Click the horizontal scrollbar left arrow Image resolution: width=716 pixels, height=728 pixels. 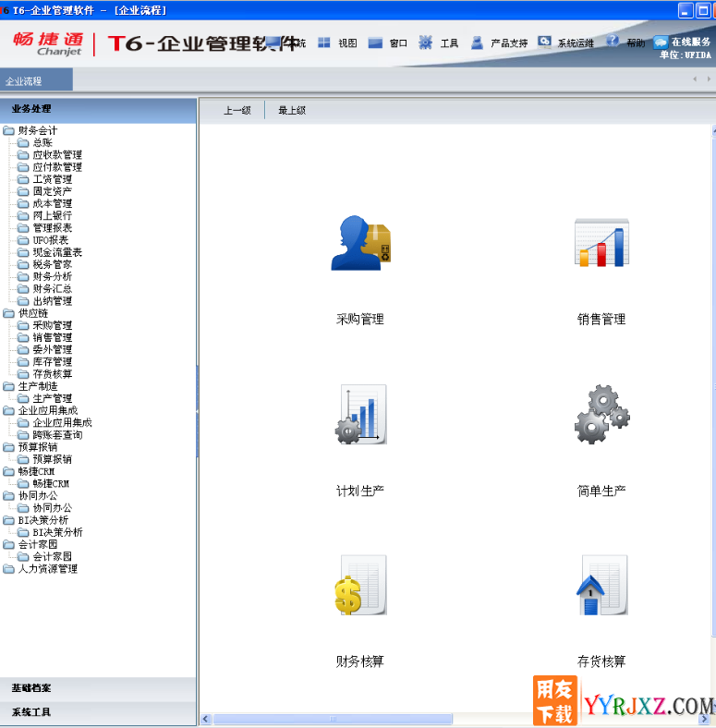pos(206,719)
